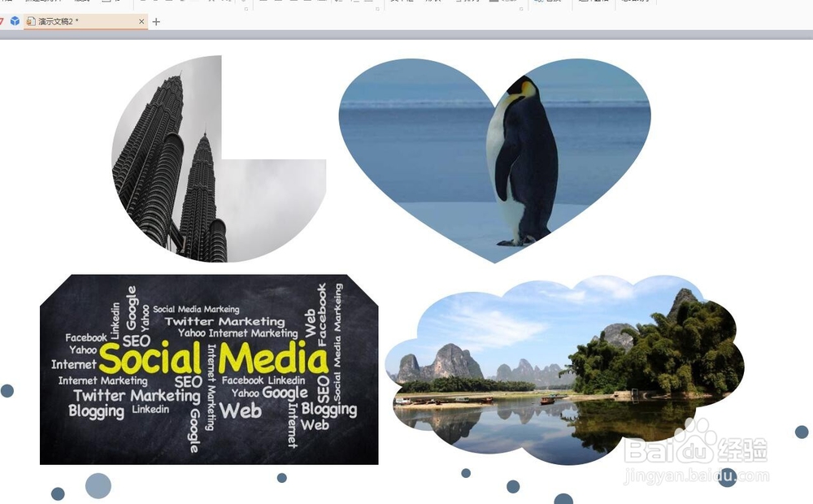Click the blue cube icon beside the tab
The image size is (813, 504).
15,21
